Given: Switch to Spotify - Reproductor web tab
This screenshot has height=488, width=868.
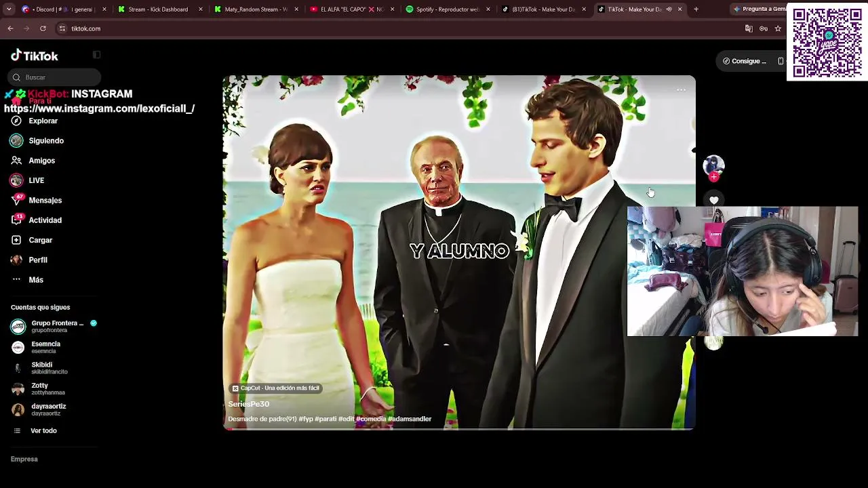Looking at the screenshot, I should 448,9.
